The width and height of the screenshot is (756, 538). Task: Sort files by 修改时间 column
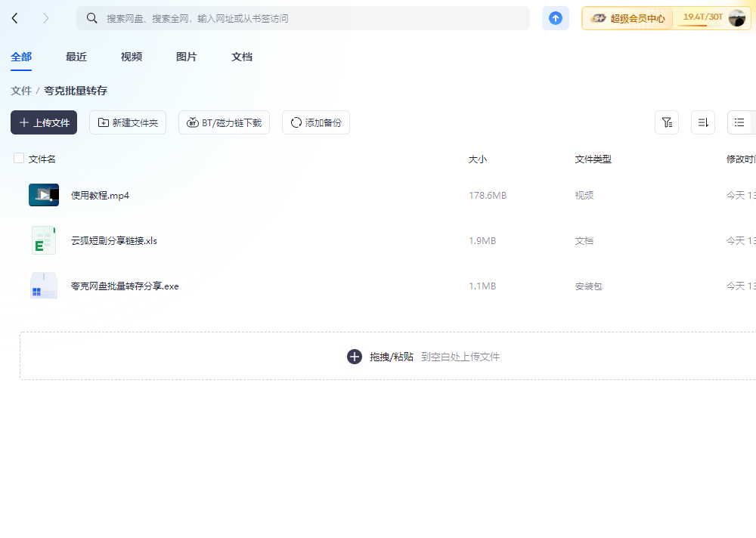(742, 159)
